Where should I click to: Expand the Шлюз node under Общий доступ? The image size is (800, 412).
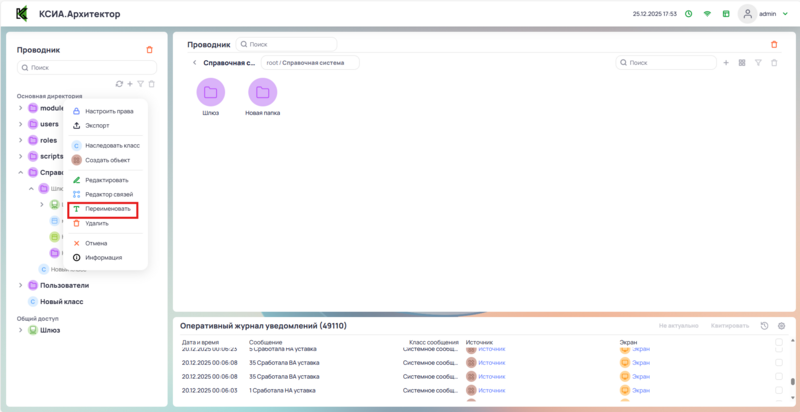[21, 330]
